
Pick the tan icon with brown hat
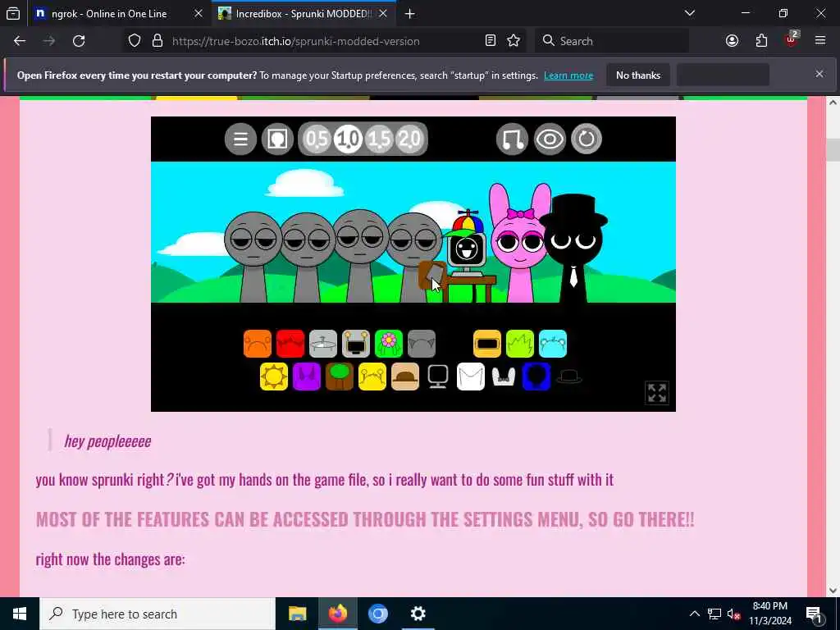405,377
